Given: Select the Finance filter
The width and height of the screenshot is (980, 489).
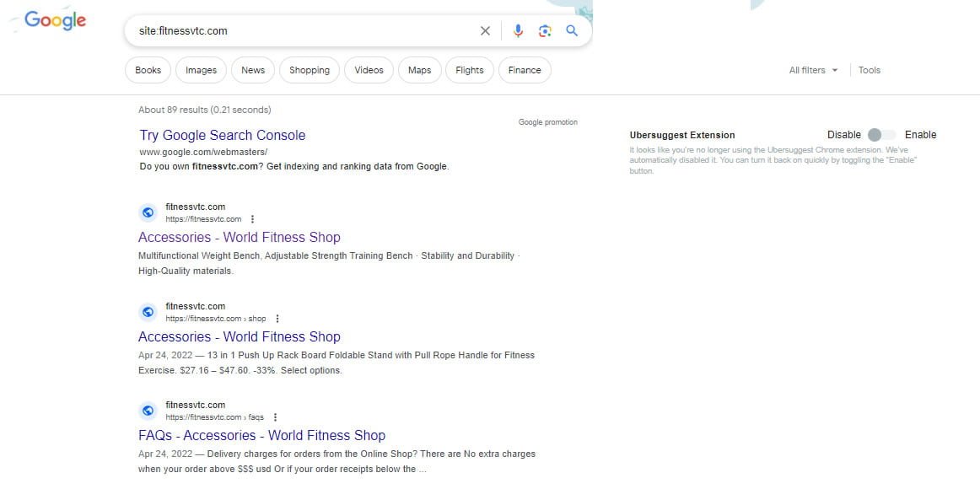Looking at the screenshot, I should click(525, 70).
